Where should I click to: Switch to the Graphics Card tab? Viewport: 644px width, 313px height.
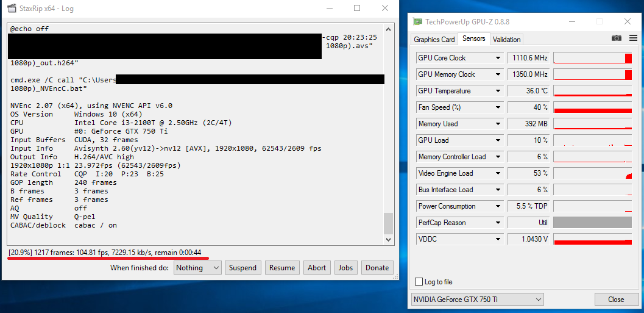pyautogui.click(x=434, y=40)
